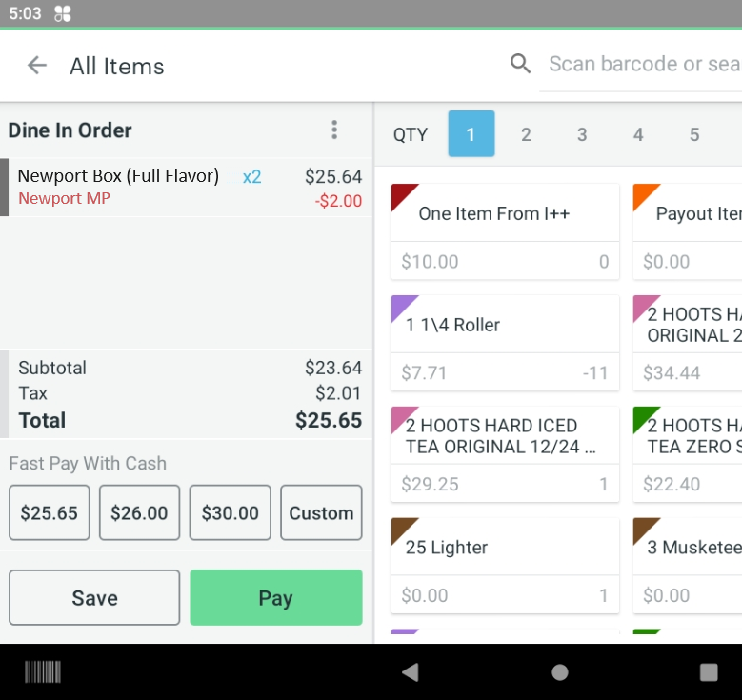Choose $26.00 fast cash payment
The width and height of the screenshot is (742, 700).
pyautogui.click(x=139, y=512)
